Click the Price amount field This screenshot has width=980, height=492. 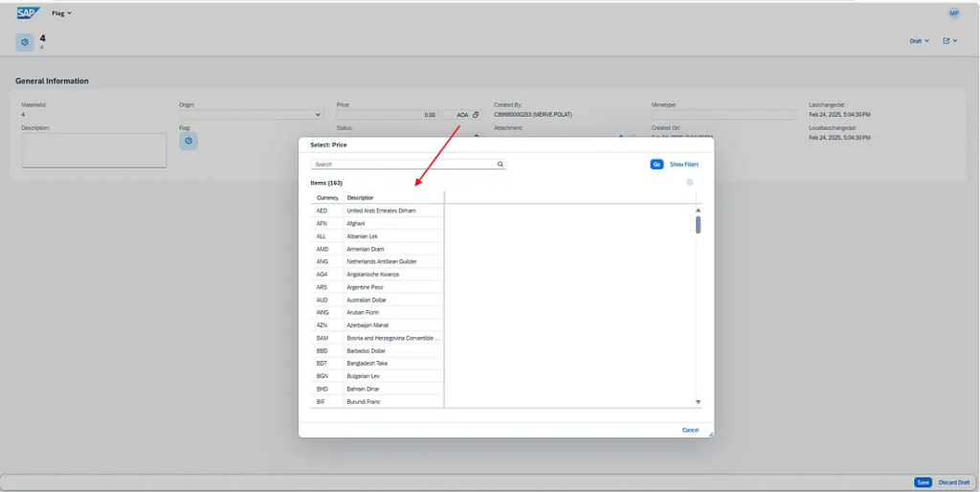click(387, 115)
